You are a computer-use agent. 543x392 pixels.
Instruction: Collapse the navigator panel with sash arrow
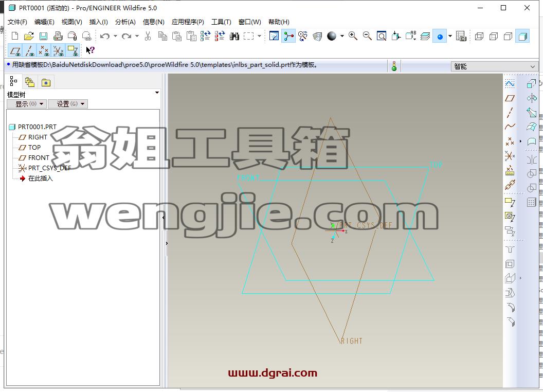pos(164,217)
